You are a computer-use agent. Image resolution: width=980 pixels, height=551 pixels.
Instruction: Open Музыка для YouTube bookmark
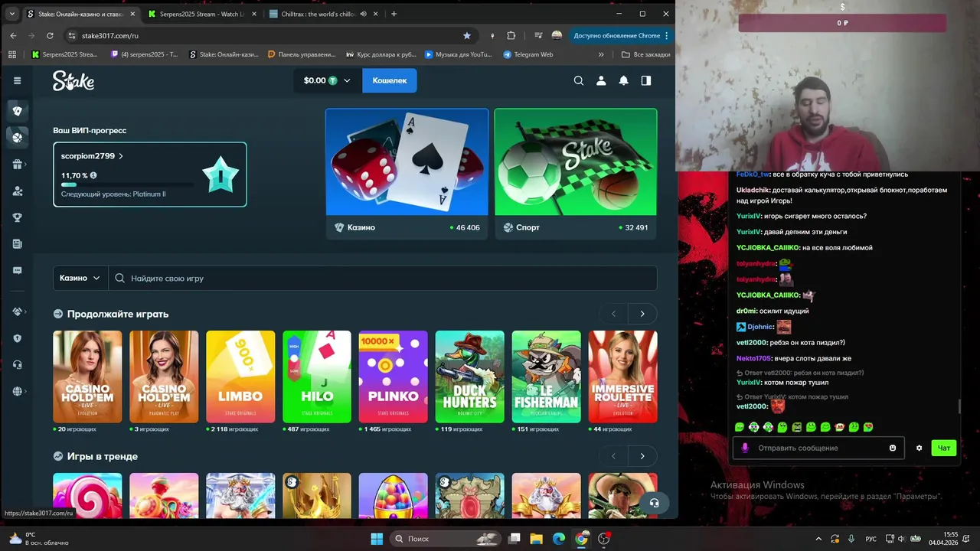[x=459, y=54]
